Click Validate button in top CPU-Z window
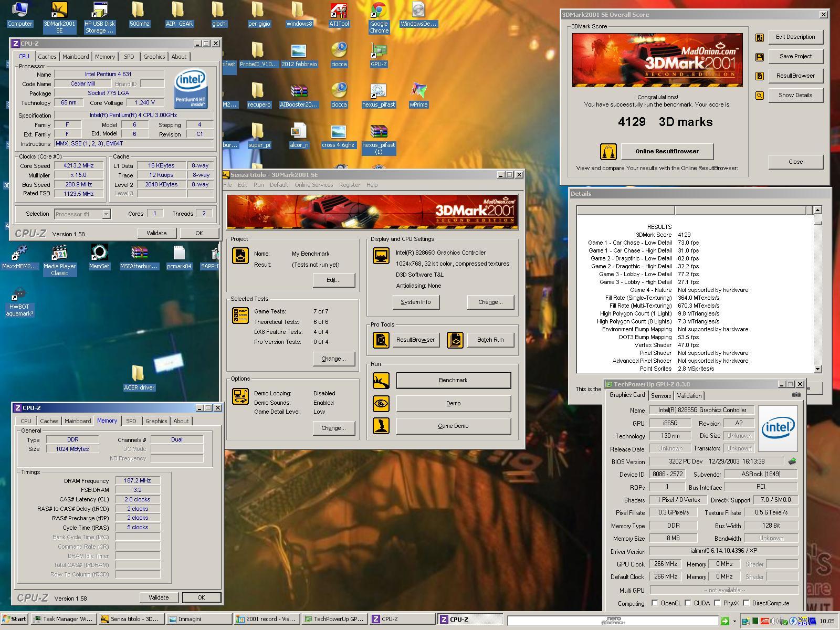The width and height of the screenshot is (840, 630). [x=156, y=233]
